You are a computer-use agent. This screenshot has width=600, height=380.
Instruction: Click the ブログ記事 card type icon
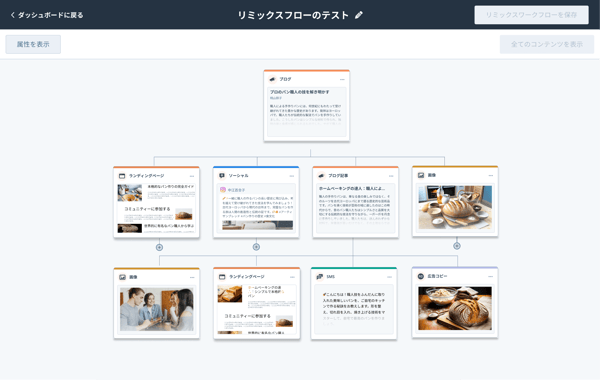(321, 176)
